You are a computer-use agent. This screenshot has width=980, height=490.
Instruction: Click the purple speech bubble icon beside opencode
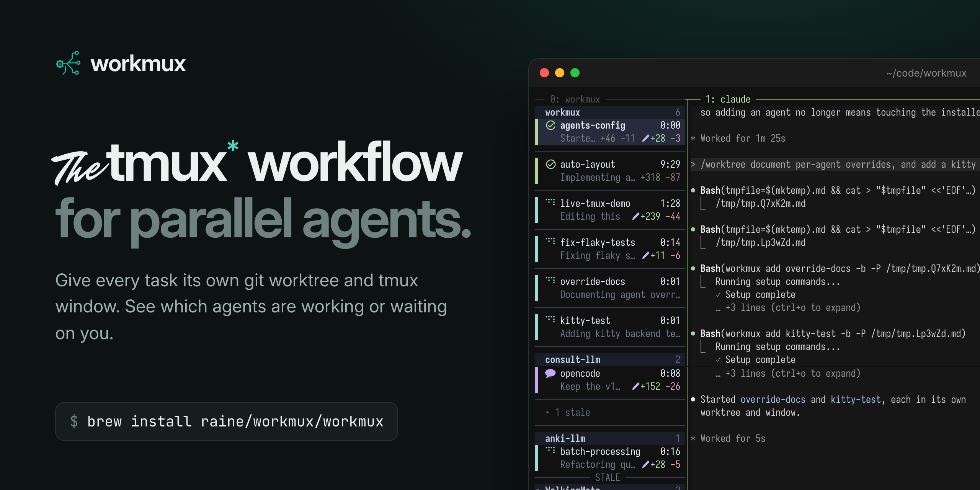click(x=550, y=373)
